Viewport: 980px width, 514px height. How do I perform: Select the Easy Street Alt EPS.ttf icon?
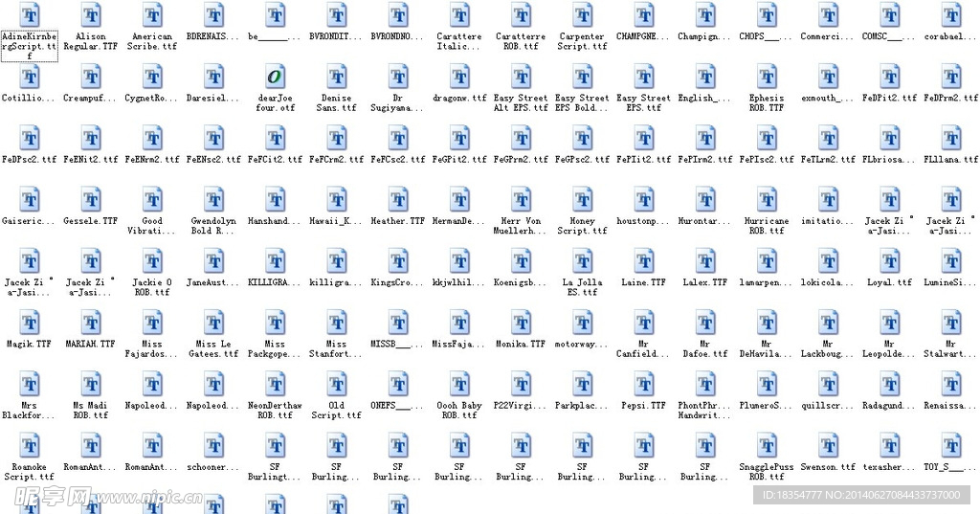521,77
